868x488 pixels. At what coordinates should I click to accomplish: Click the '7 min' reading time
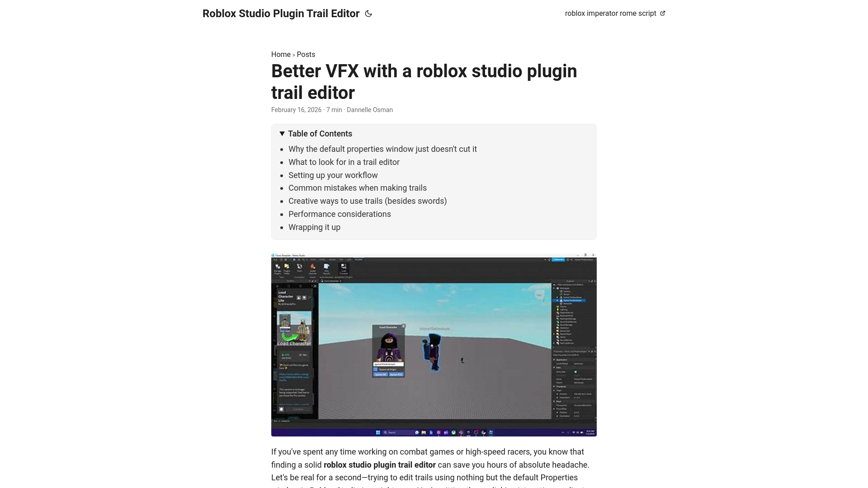pos(334,110)
